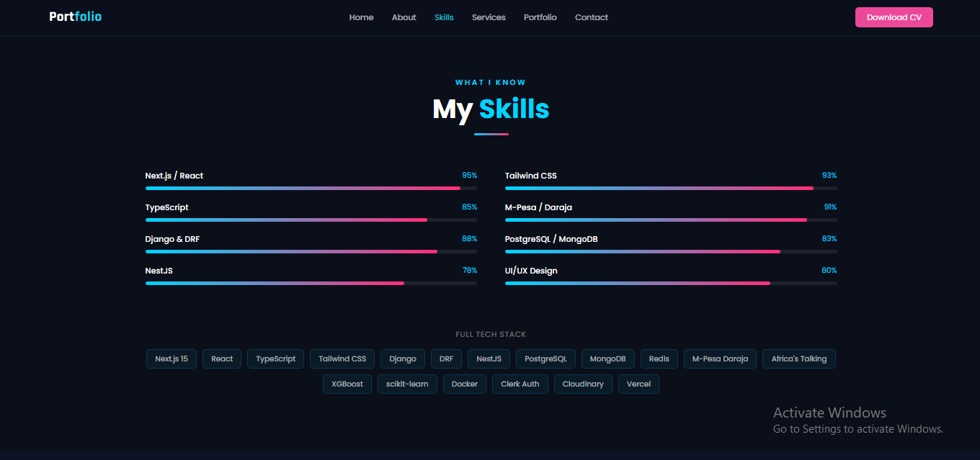Viewport: 980px width, 460px height.
Task: Select the TypeScript tech tag
Action: pyautogui.click(x=276, y=358)
